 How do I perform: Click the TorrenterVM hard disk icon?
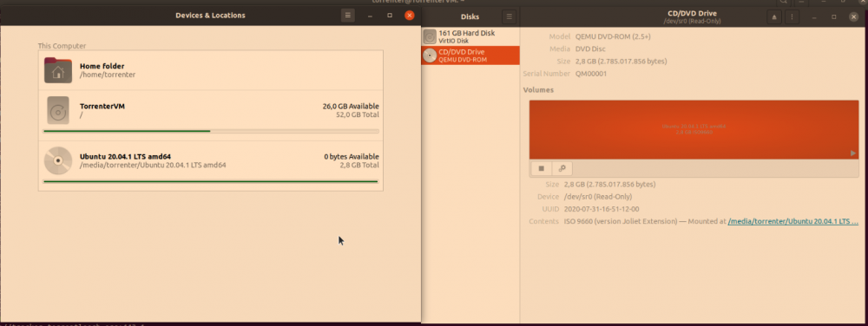click(58, 110)
